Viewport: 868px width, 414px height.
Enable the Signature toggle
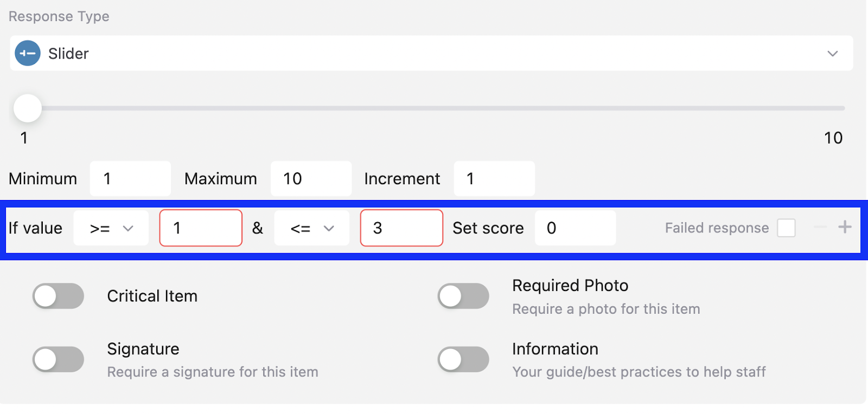(x=58, y=359)
